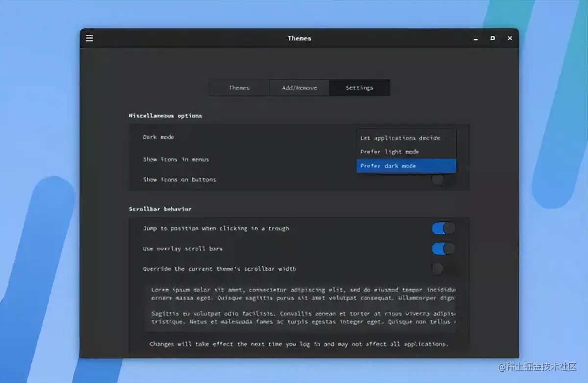This screenshot has height=383, width=588.
Task: Open the hamburger menu in title bar
Action: coord(89,38)
